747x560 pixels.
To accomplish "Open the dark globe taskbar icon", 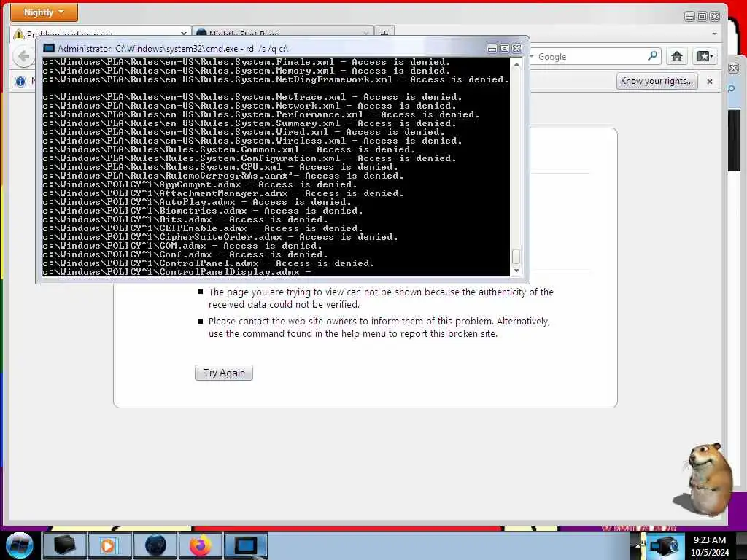I will click(x=155, y=545).
